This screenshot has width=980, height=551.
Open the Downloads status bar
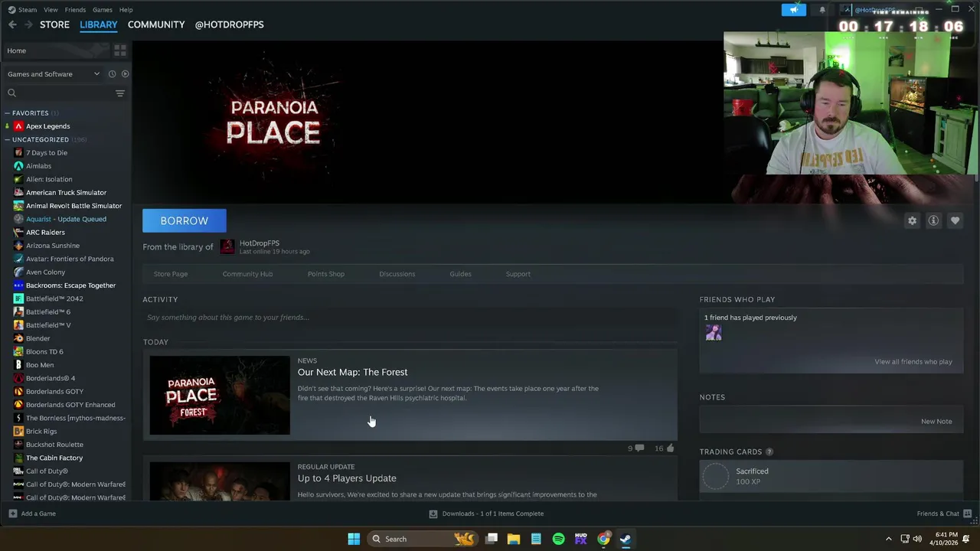click(486, 514)
